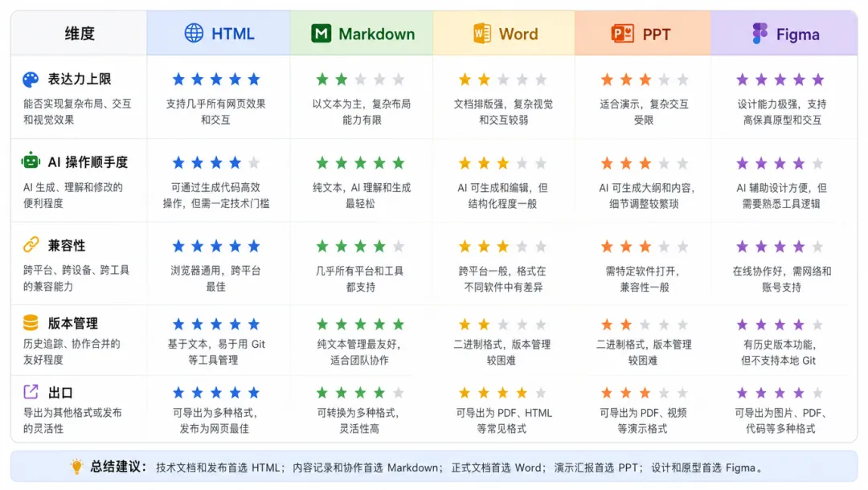Click the description 跨平台、跨设备、跨工具的兼容能力
The height and width of the screenshot is (490, 868).
(x=76, y=278)
